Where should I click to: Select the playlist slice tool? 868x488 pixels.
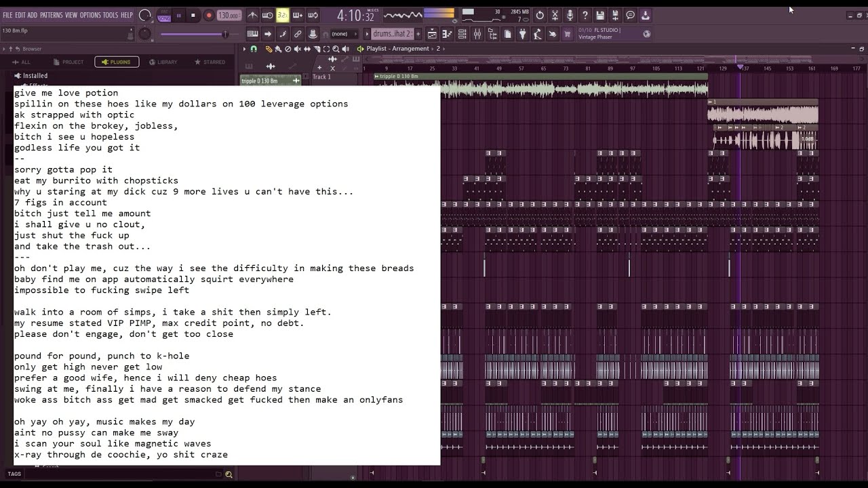pos(317,49)
